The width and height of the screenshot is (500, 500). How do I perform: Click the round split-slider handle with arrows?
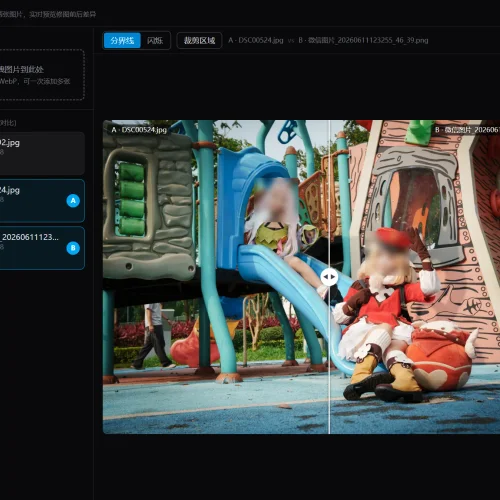(x=329, y=277)
